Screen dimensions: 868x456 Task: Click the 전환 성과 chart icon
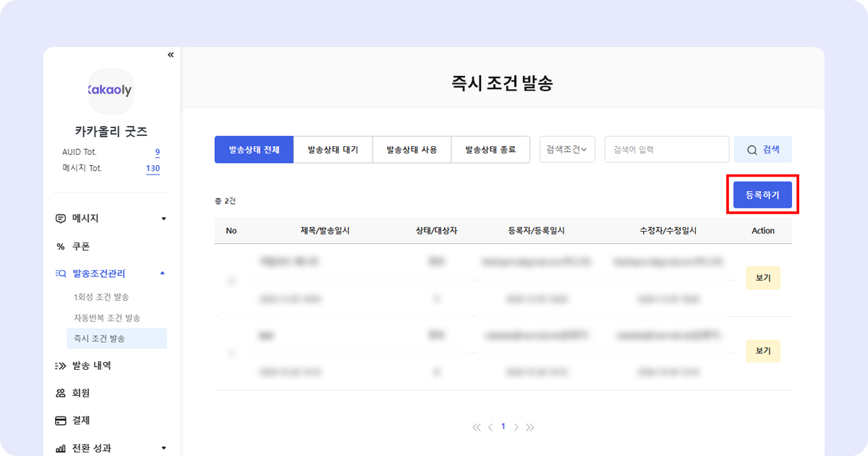coord(61,448)
